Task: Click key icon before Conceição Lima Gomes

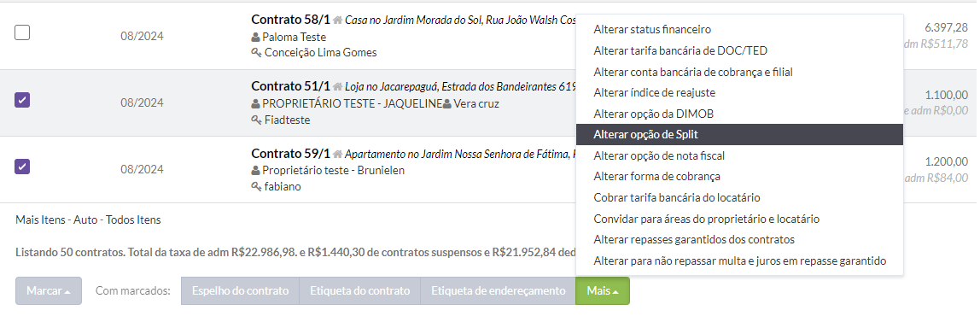Action: pos(256,53)
